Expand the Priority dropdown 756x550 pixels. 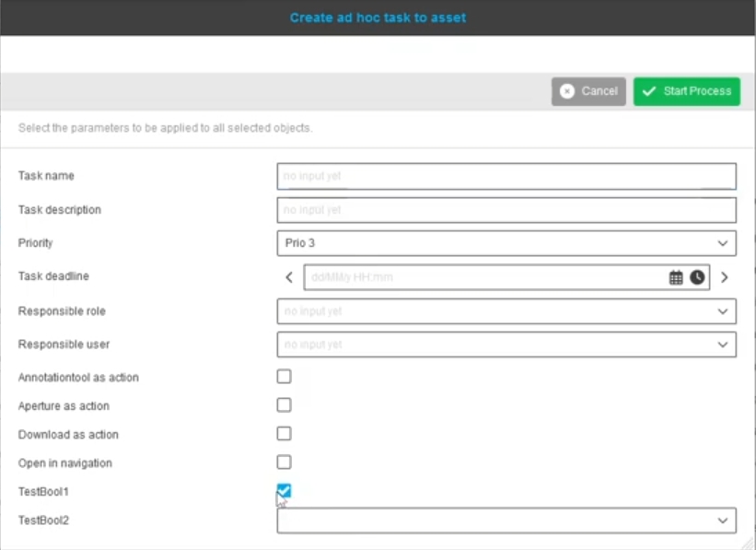coord(506,243)
